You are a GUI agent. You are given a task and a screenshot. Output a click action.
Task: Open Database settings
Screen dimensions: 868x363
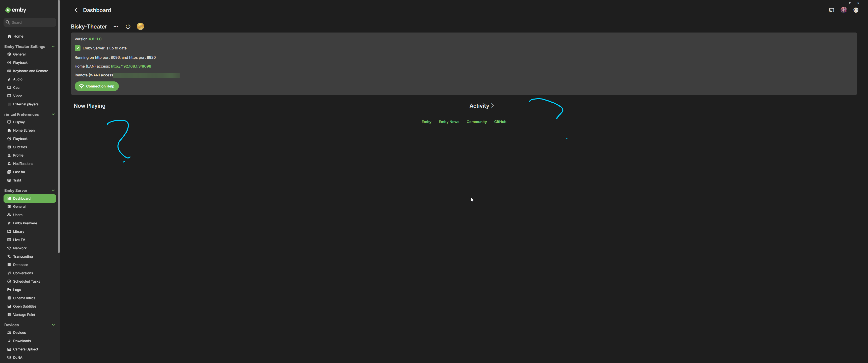(x=30, y=265)
